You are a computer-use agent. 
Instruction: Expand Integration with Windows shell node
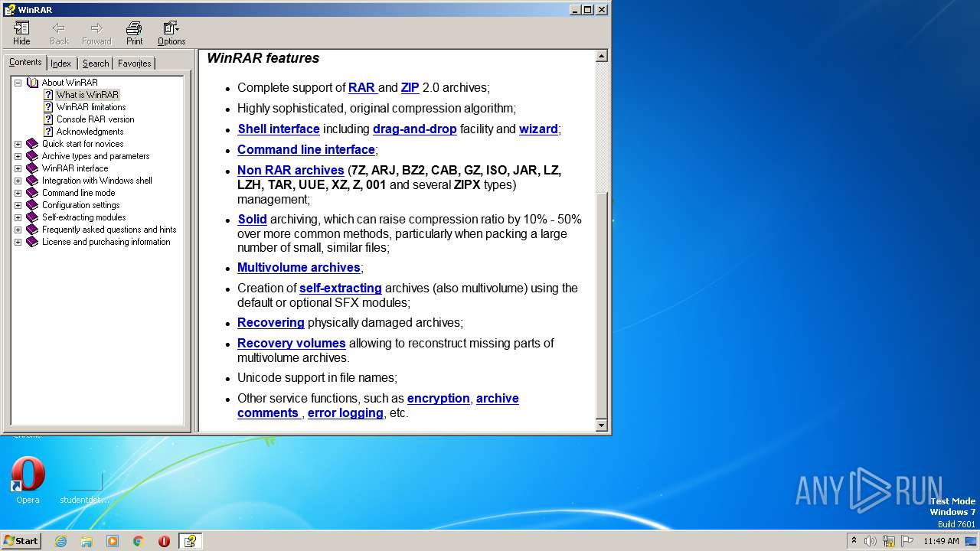(18, 181)
